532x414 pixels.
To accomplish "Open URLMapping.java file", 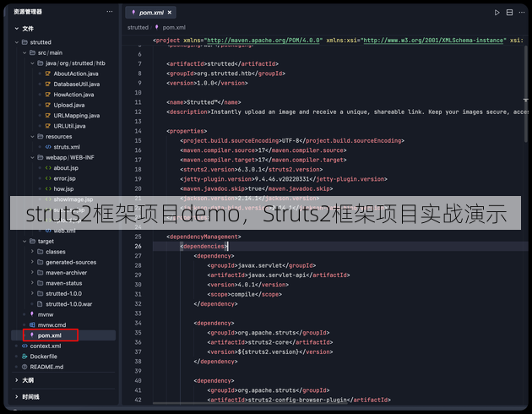I will click(x=76, y=116).
